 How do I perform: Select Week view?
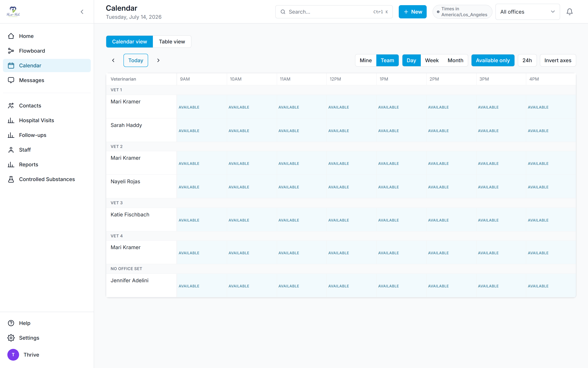(x=432, y=60)
